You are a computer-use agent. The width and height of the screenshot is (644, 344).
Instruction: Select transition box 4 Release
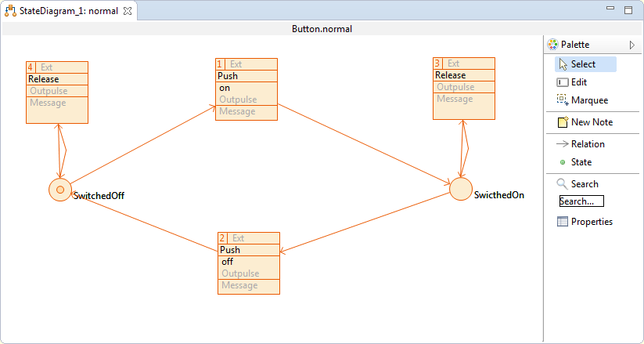point(57,92)
